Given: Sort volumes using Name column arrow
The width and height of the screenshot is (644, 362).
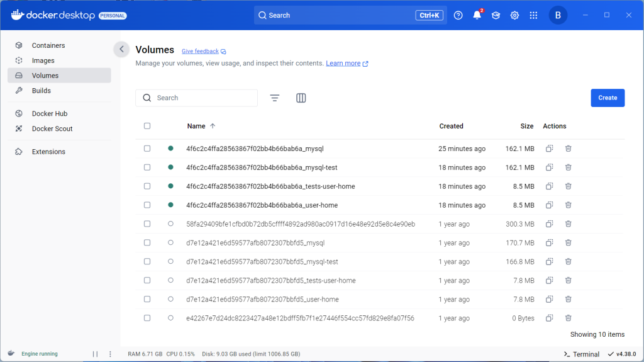Looking at the screenshot, I should tap(213, 126).
